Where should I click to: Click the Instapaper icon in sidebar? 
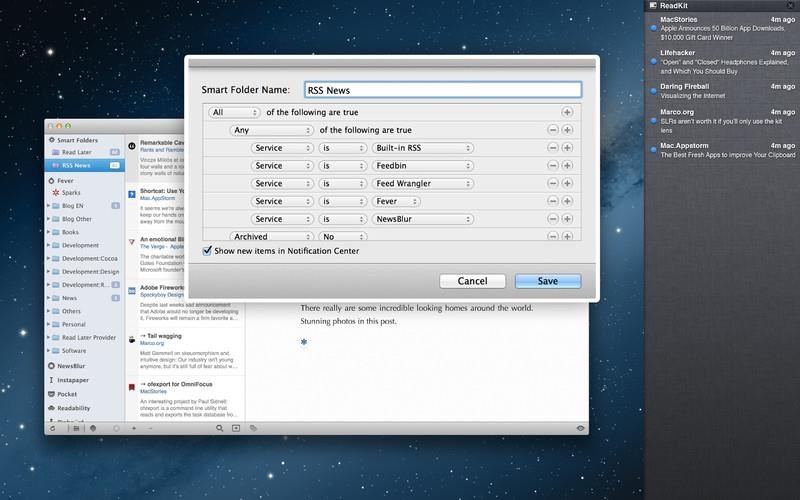[x=52, y=380]
